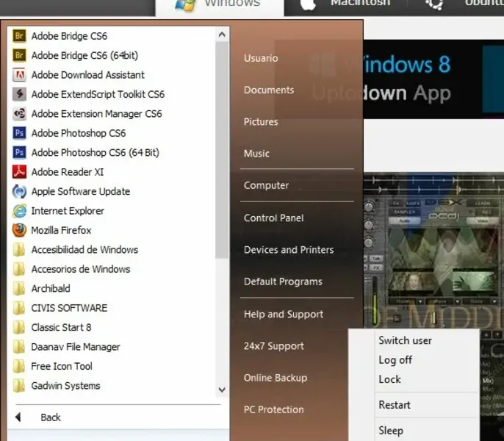Click the programs list scroll up arrow

(222, 34)
